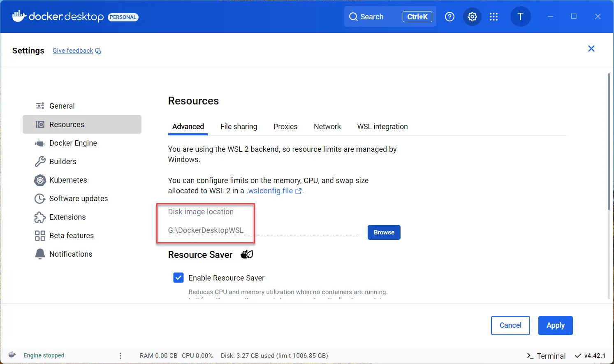Switch to the File sharing tab

pyautogui.click(x=239, y=126)
